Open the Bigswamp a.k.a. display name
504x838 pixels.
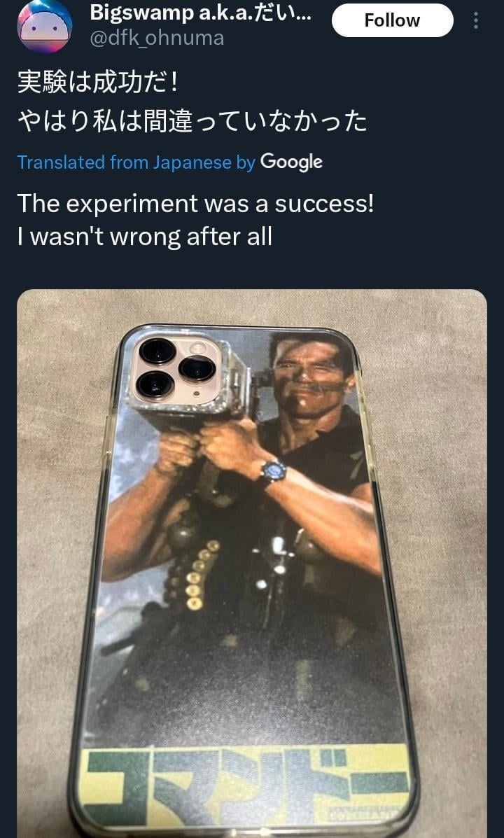[x=200, y=13]
